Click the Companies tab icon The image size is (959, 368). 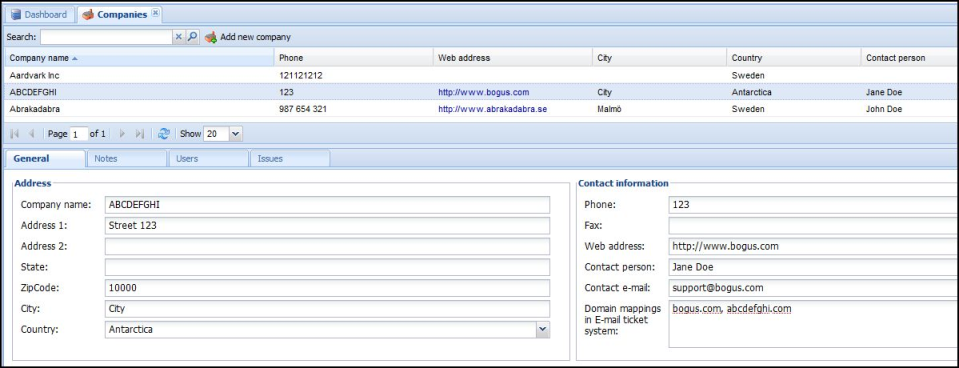tap(88, 15)
